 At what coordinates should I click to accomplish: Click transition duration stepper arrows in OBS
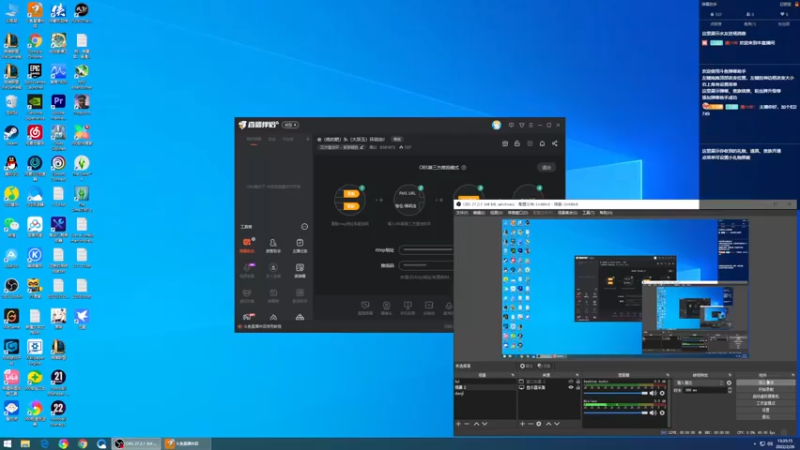click(730, 390)
